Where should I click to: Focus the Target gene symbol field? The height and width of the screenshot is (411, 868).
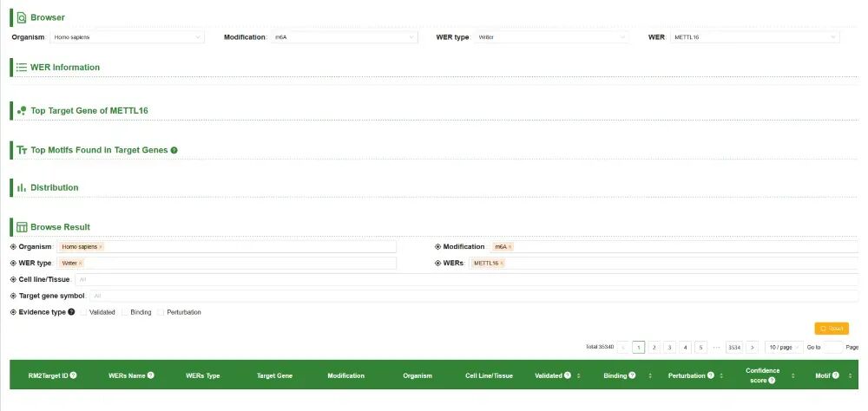[474, 296]
